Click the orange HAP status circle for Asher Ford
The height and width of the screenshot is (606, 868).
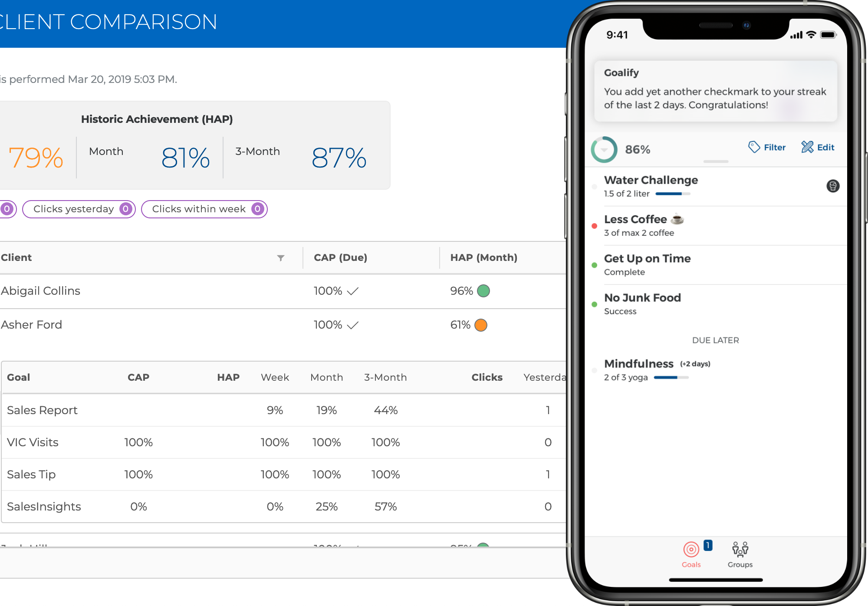point(483,325)
